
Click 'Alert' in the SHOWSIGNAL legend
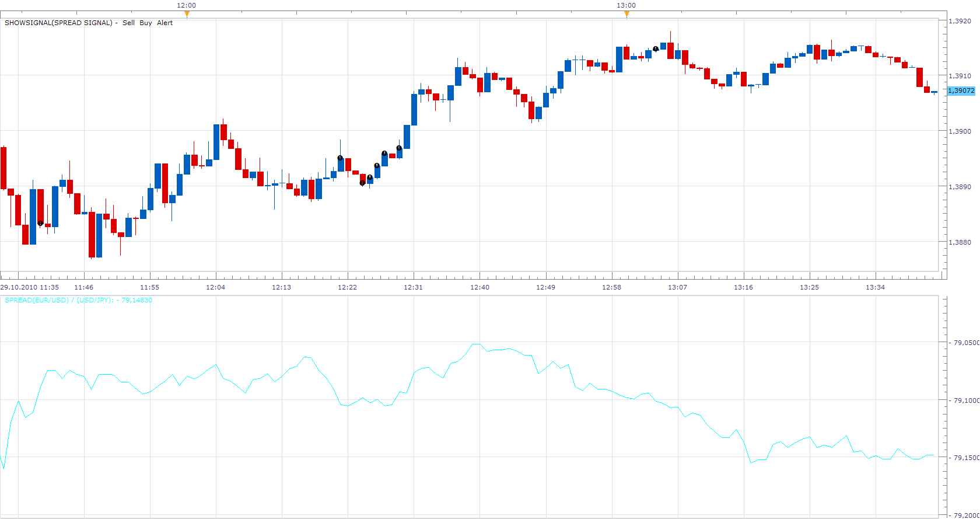pyautogui.click(x=165, y=23)
